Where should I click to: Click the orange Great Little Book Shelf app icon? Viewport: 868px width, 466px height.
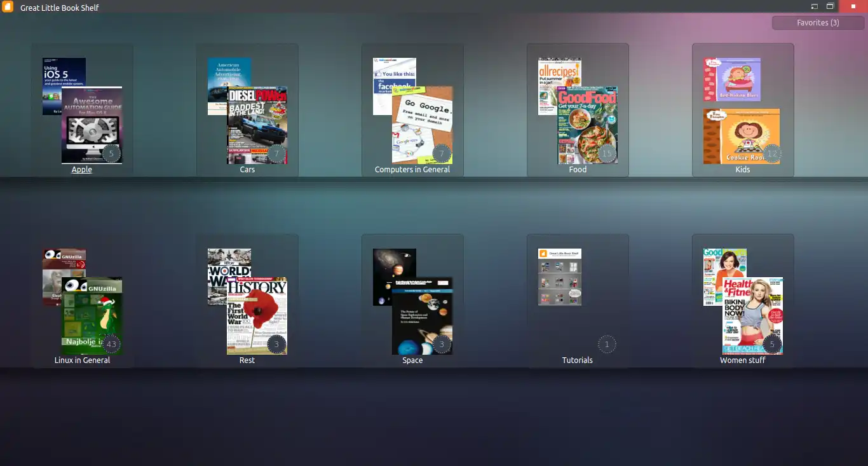(x=8, y=8)
